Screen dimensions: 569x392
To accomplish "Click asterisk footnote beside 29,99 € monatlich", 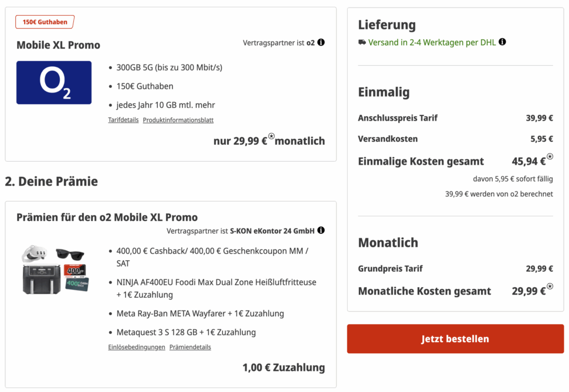I will (x=271, y=137).
